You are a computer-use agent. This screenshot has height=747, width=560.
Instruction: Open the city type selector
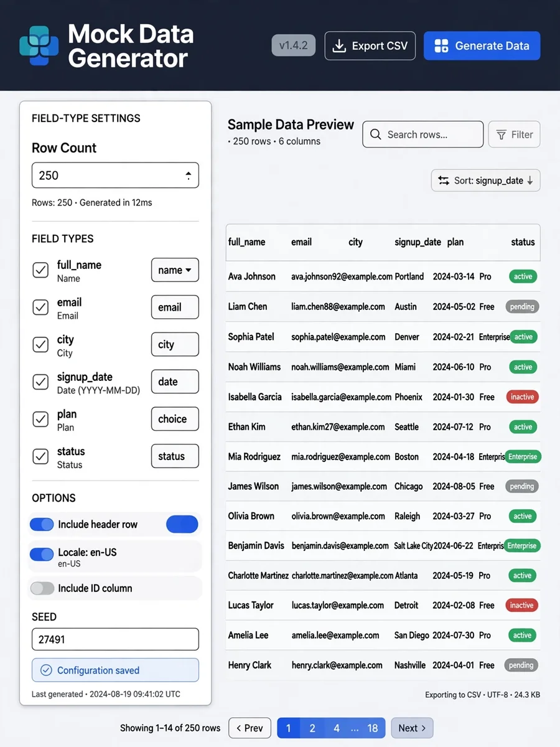pos(175,345)
